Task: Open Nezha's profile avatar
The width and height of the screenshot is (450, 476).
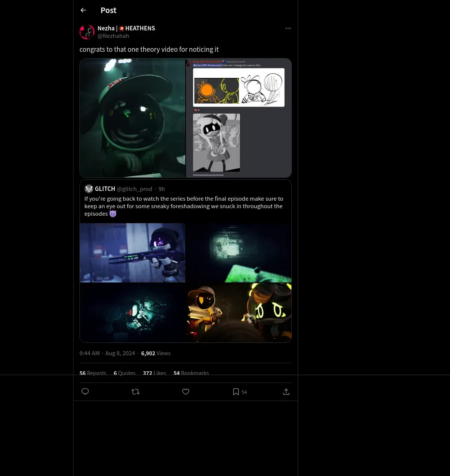Action: click(x=87, y=32)
